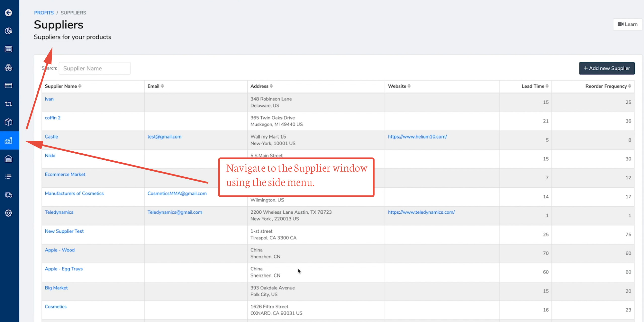Screen dimensions: 644x322
Task: Open the barcode icon in sidebar
Action: 8,49
